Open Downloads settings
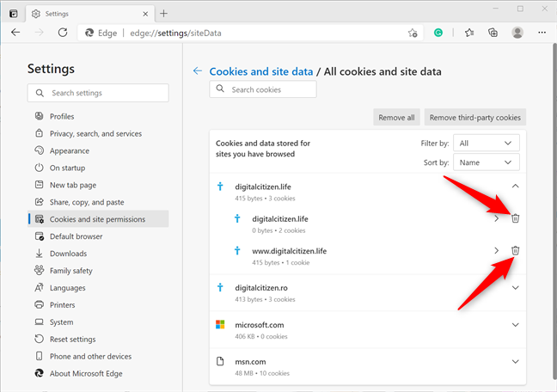Screen dimensions: 557x392 point(98,254)
